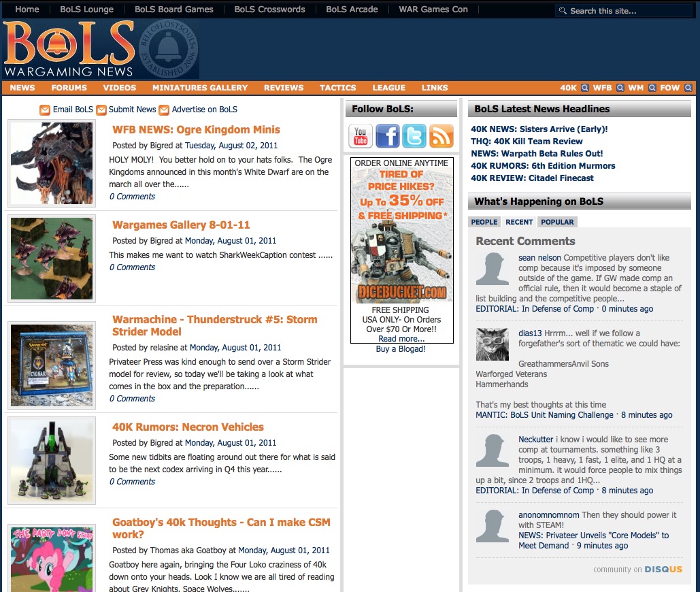Screen dimensions: 700x592
Task: Open the LINKS section
Action: point(435,88)
